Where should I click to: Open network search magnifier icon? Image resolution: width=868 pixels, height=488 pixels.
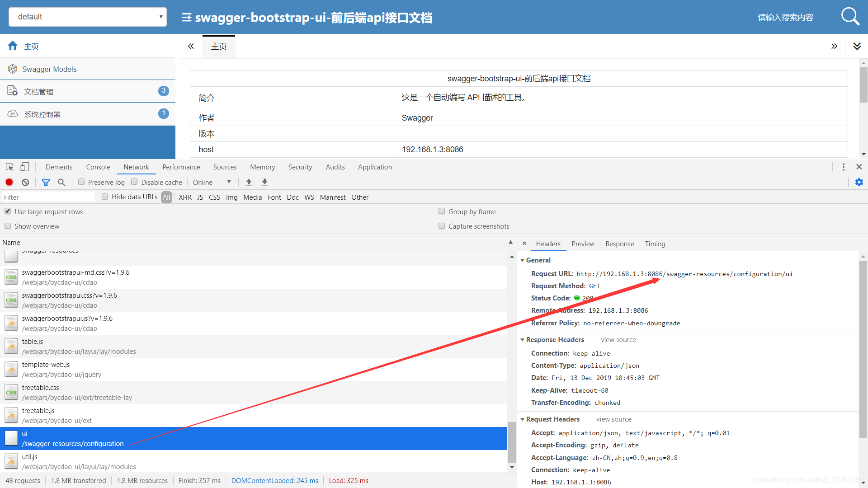point(61,182)
